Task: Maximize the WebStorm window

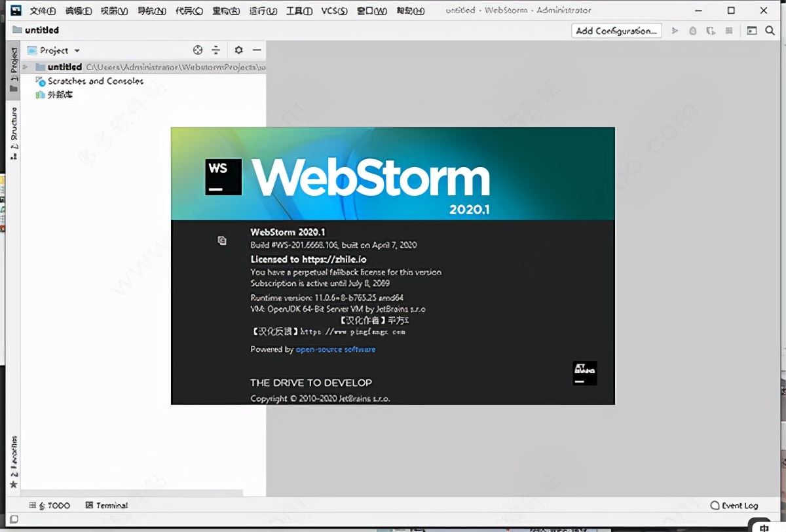Action: click(732, 10)
